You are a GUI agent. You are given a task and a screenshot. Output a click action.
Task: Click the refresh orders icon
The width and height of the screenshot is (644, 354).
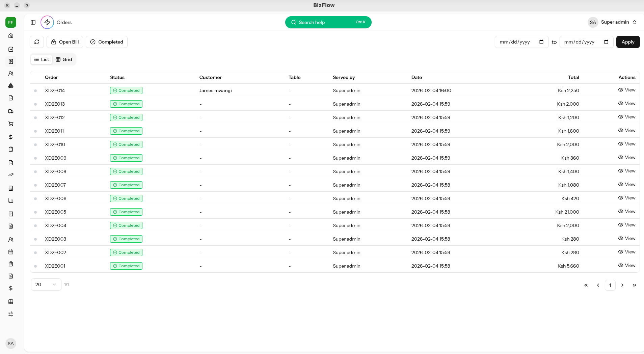point(36,42)
